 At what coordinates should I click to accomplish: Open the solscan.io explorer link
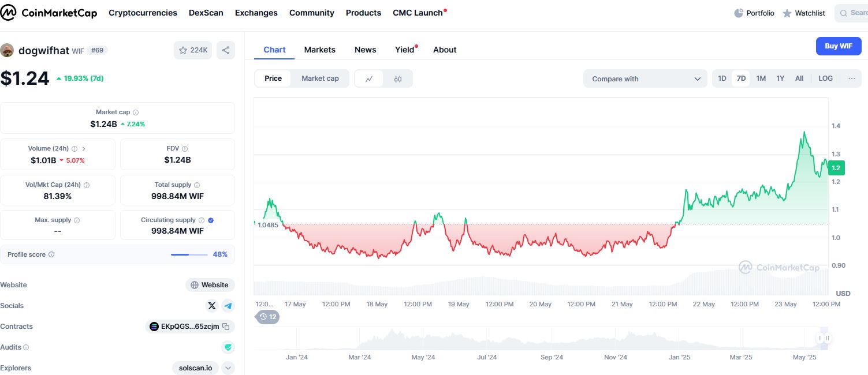[195, 368]
